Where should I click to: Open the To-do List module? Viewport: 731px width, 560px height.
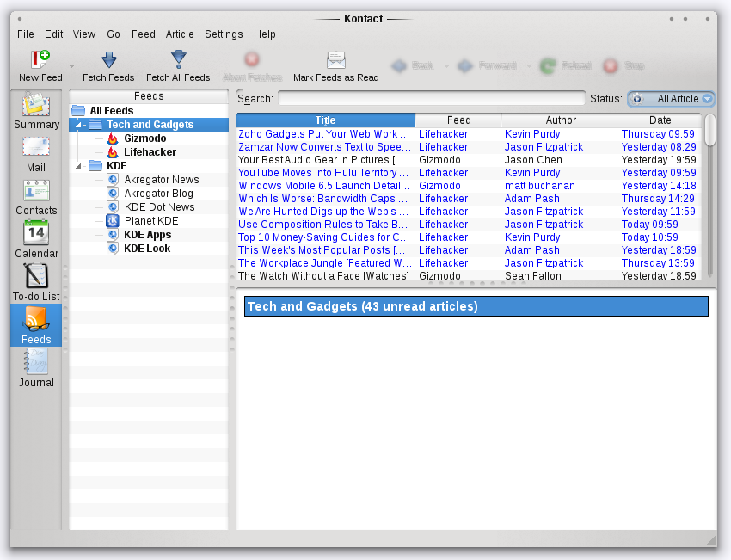tap(36, 277)
